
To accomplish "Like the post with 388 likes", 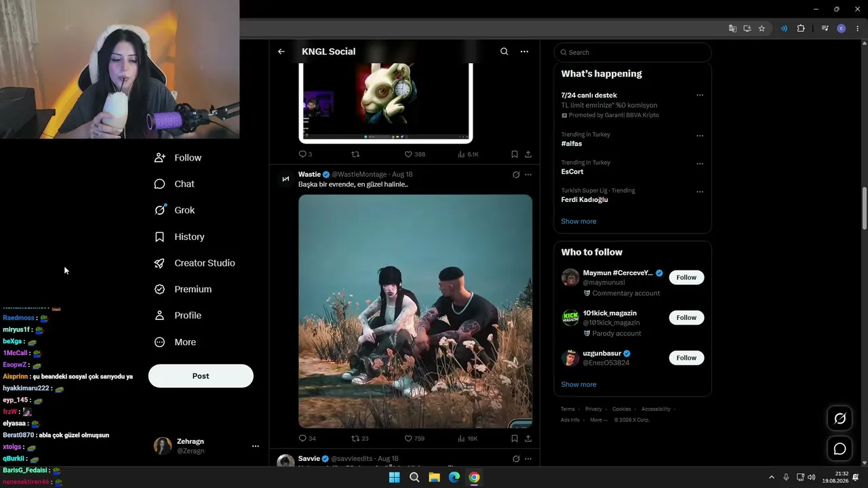I will click(414, 155).
